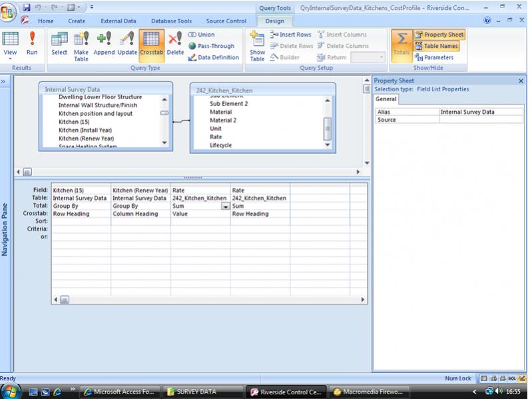Click the Run query icon
532x399 pixels.
click(32, 43)
